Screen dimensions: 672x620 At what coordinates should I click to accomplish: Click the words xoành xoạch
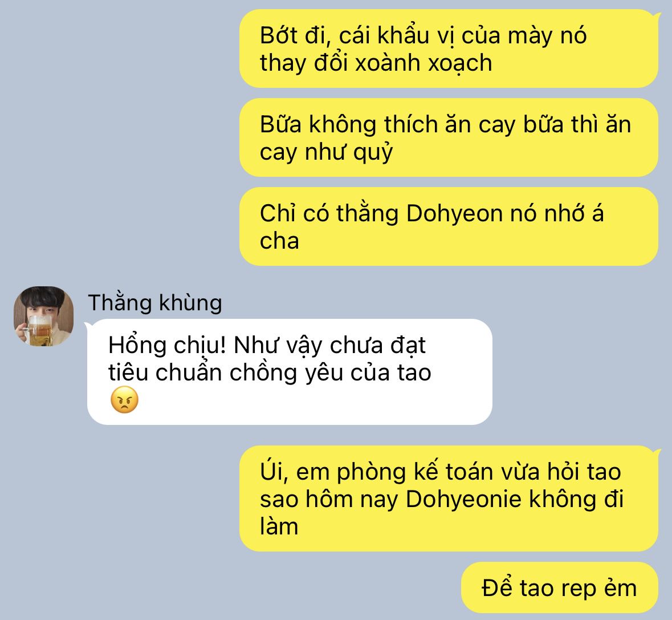(423, 63)
